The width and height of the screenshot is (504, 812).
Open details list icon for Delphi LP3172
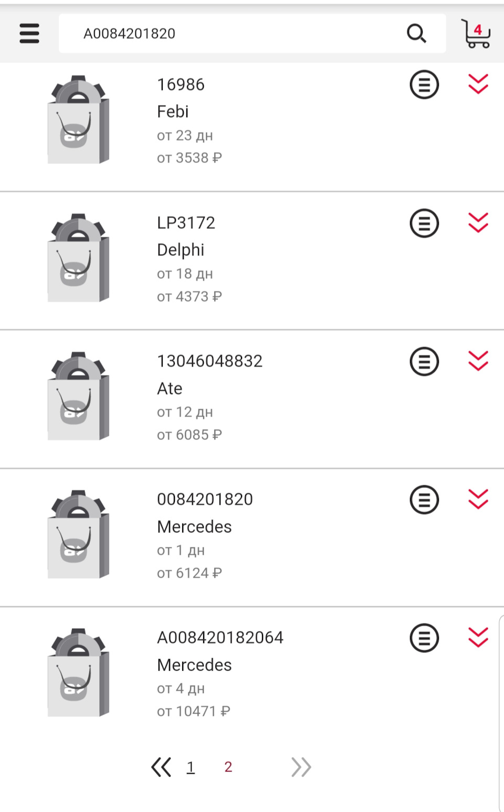(x=424, y=223)
